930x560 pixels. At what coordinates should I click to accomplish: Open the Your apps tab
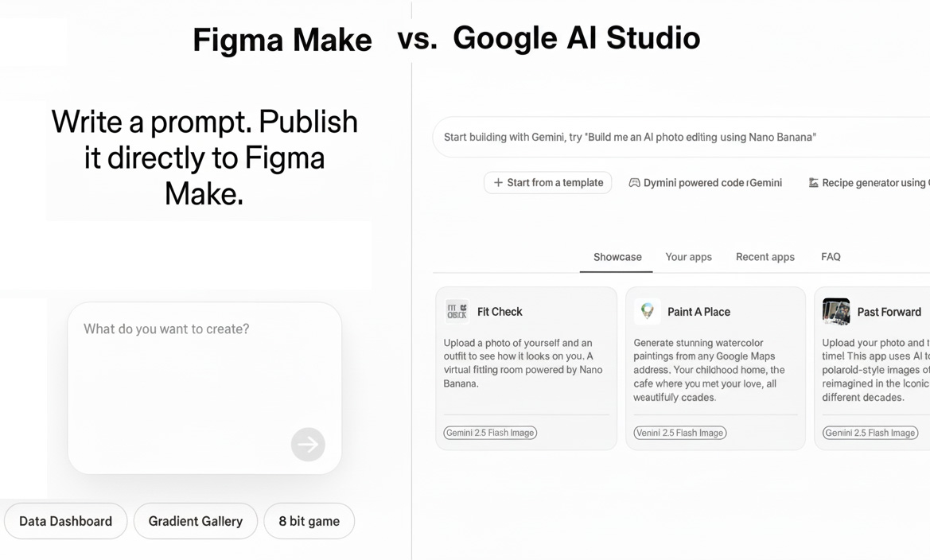click(688, 256)
